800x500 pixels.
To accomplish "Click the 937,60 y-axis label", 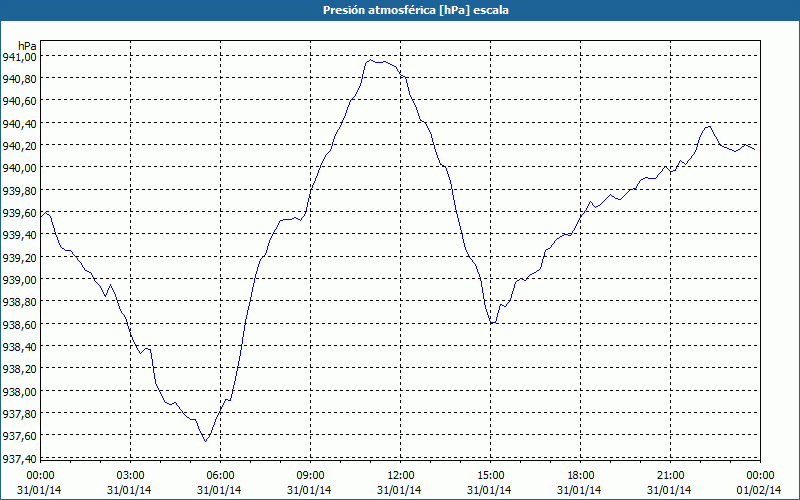I will tap(19, 436).
